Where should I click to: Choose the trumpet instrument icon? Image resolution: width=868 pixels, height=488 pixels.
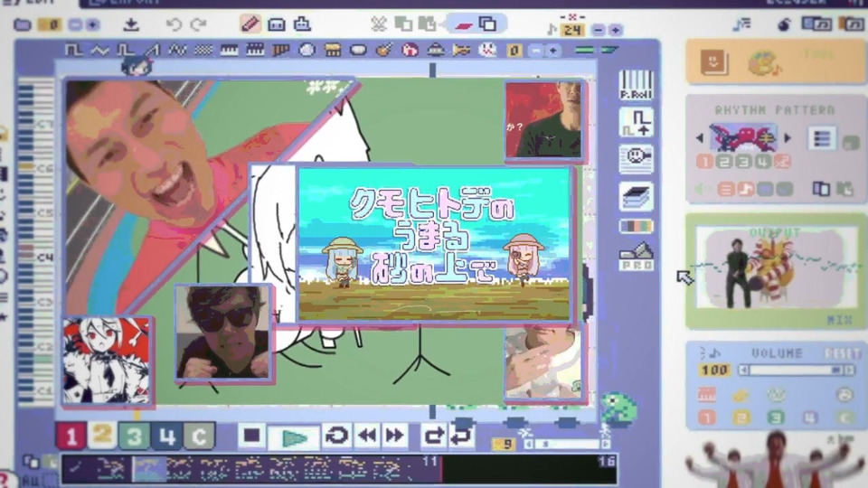(461, 51)
